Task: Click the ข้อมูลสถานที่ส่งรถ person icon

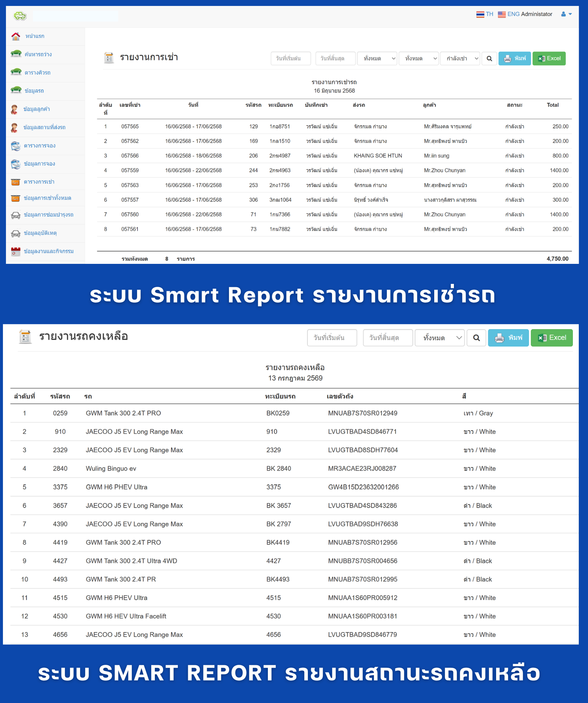Action: (14, 127)
